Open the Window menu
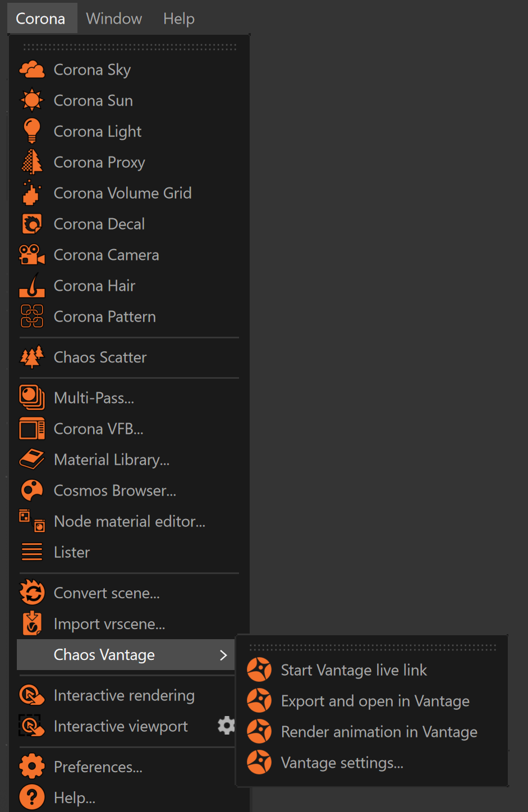 (x=114, y=19)
